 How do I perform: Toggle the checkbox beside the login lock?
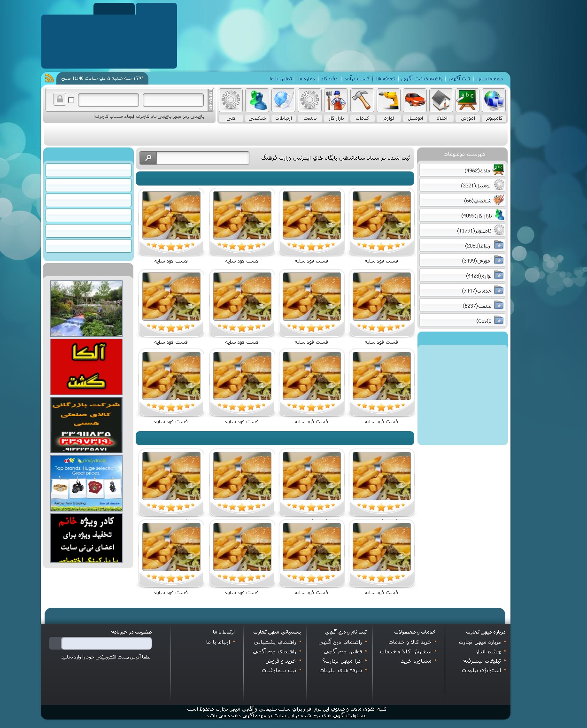(x=71, y=100)
